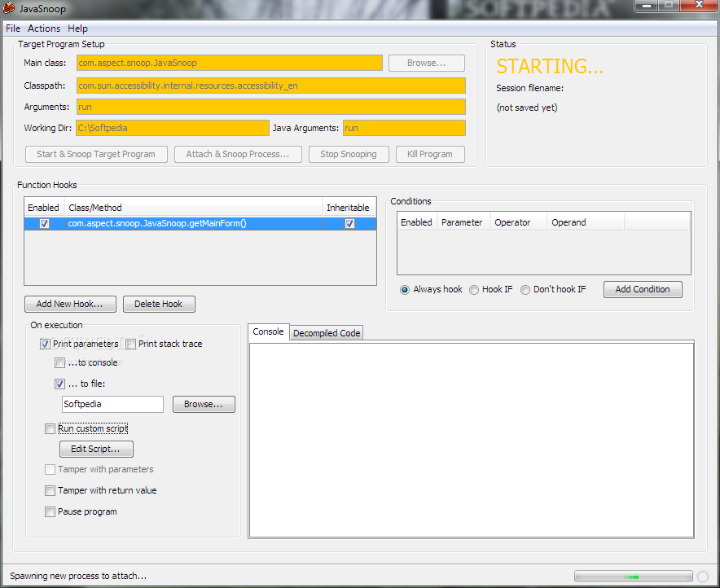
Task: Click the progress bar in the status bar
Action: pyautogui.click(x=633, y=576)
